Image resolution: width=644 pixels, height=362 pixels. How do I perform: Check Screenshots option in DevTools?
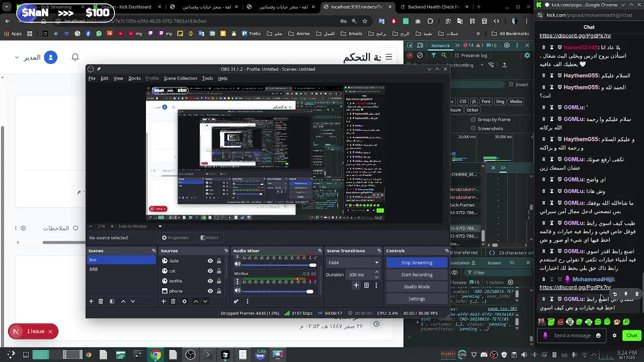click(x=473, y=129)
